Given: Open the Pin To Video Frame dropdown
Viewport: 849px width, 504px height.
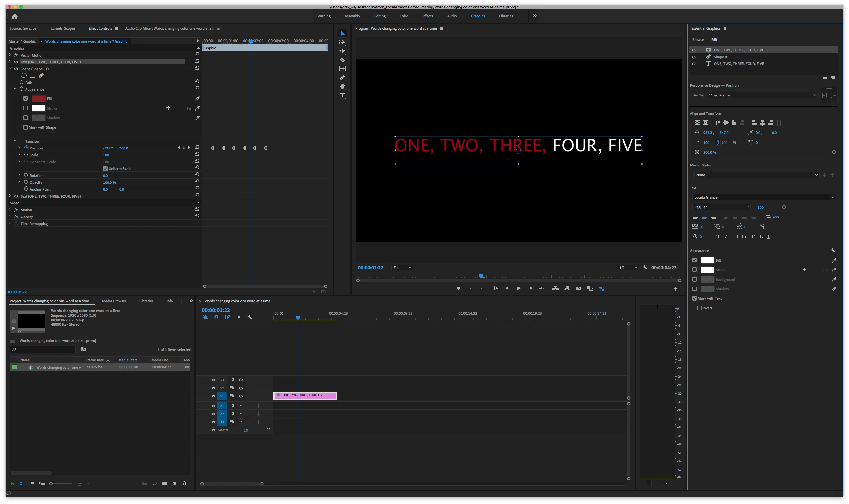Looking at the screenshot, I should click(762, 95).
